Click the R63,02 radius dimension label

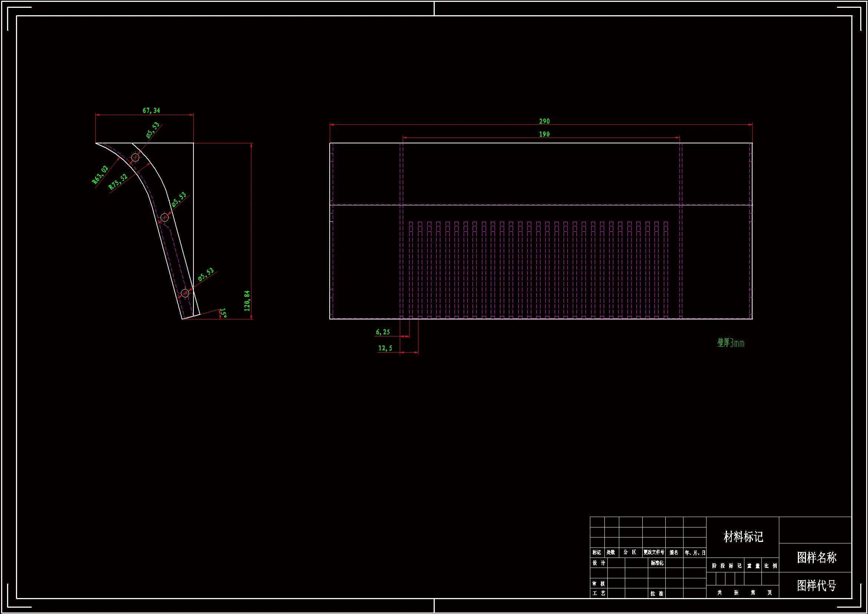pos(100,175)
